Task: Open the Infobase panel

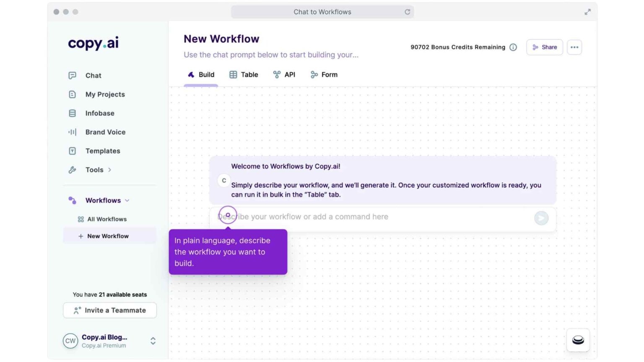Action: pyautogui.click(x=99, y=113)
